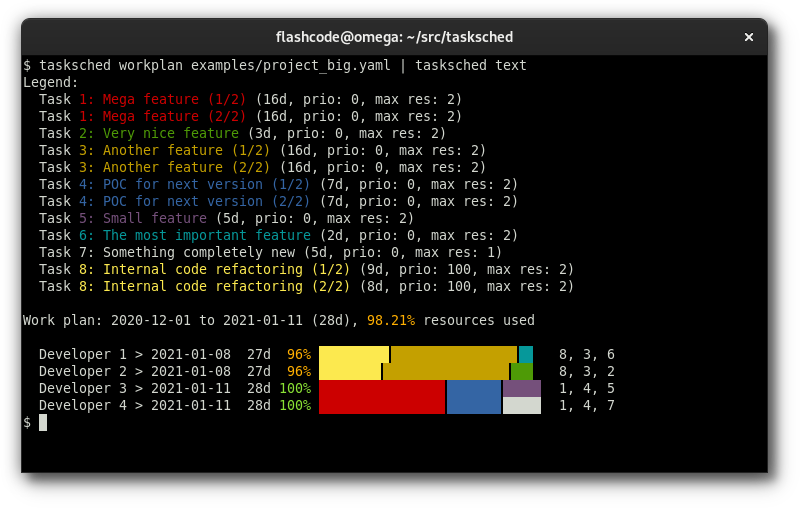Viewport: 800px width, 508px height.
Task: Select the Mega feature (2/2) legend line
Action: pos(250,116)
